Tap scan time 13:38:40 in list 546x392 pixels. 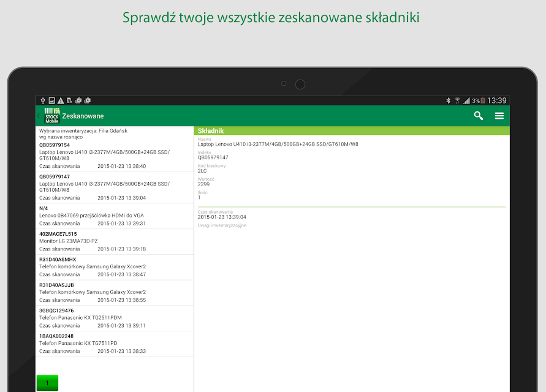click(x=121, y=166)
